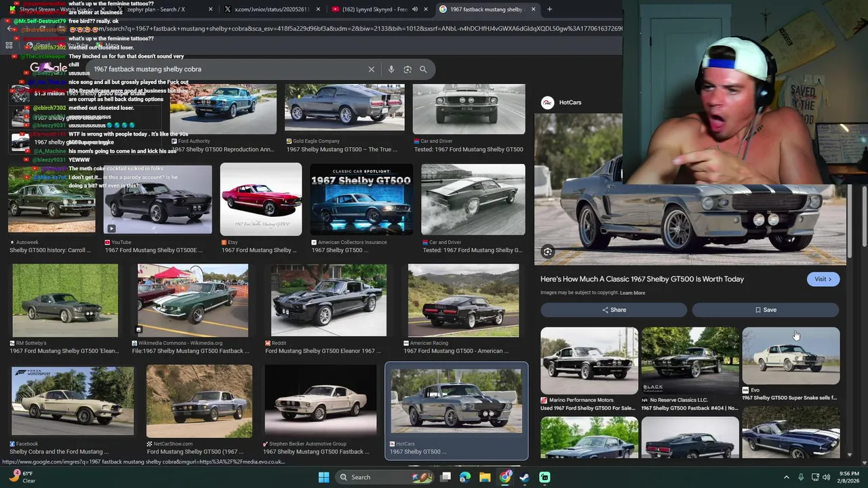This screenshot has height=488, width=868.
Task: Click the Google logo
Action: pyautogui.click(x=48, y=68)
